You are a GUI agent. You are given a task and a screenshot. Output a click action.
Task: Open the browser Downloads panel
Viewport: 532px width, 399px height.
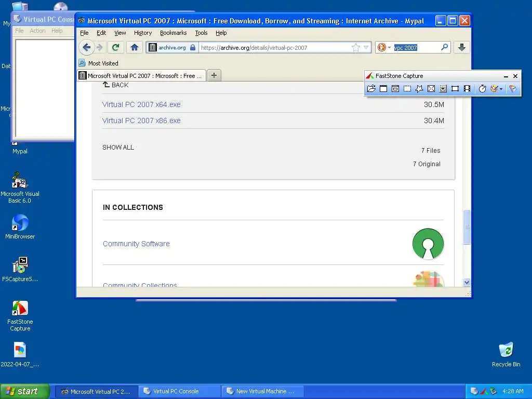(x=462, y=47)
